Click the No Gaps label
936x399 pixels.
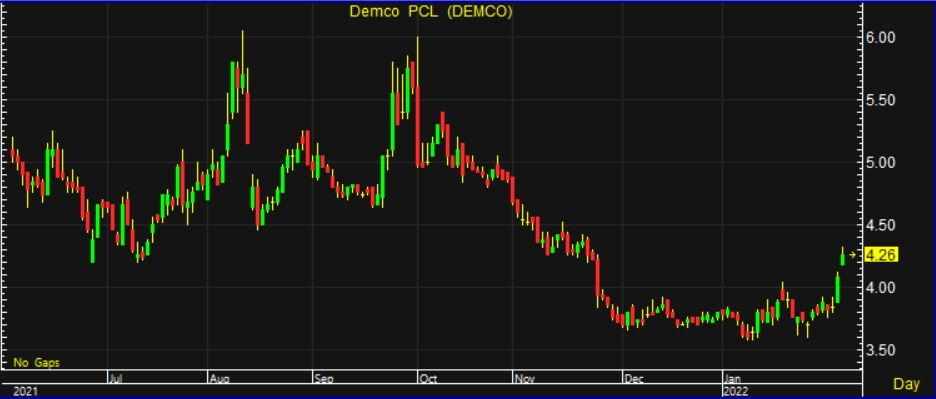(36, 363)
